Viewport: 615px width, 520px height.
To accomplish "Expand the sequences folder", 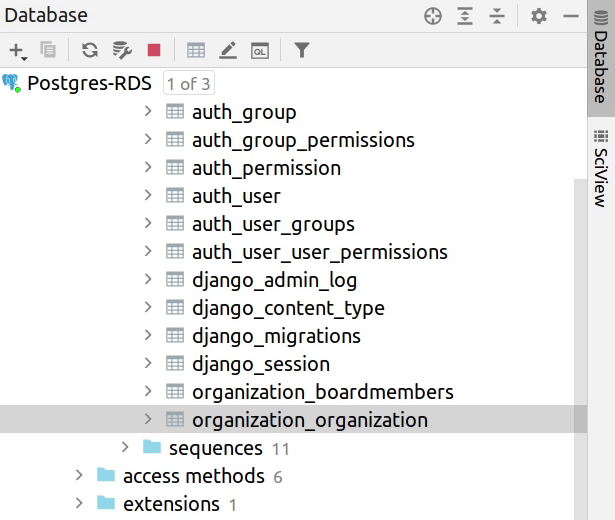I will coord(125,448).
